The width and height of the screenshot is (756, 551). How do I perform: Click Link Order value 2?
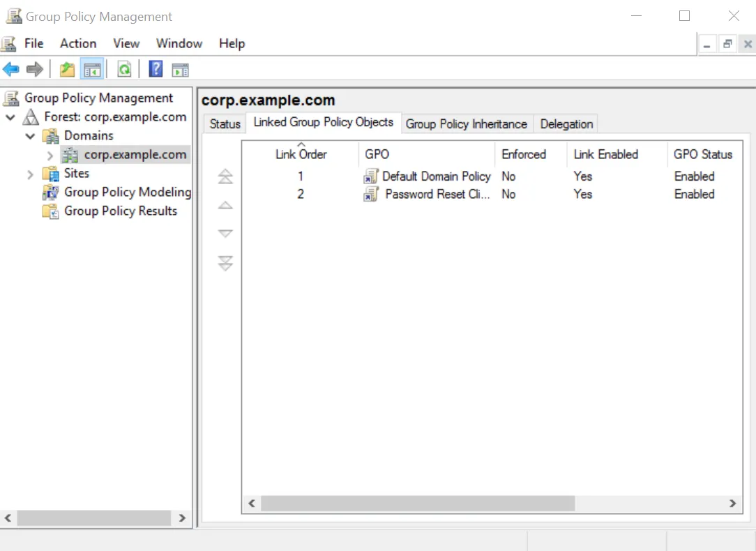tap(301, 195)
